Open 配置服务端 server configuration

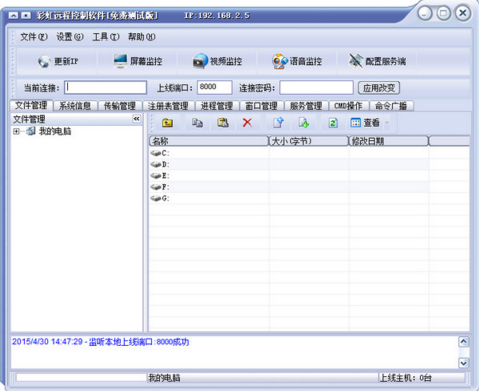point(377,61)
